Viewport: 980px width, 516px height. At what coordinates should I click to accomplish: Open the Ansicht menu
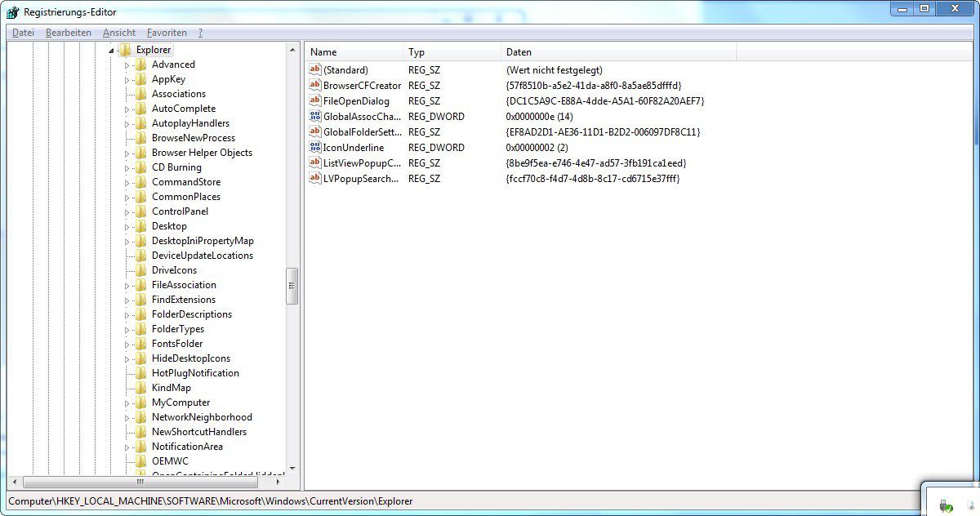tap(118, 32)
